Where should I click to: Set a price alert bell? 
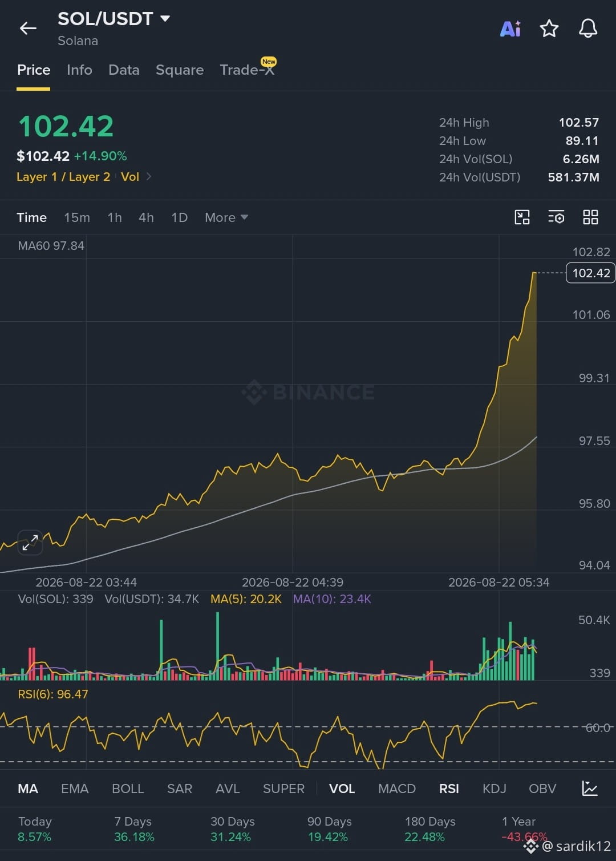tap(588, 28)
